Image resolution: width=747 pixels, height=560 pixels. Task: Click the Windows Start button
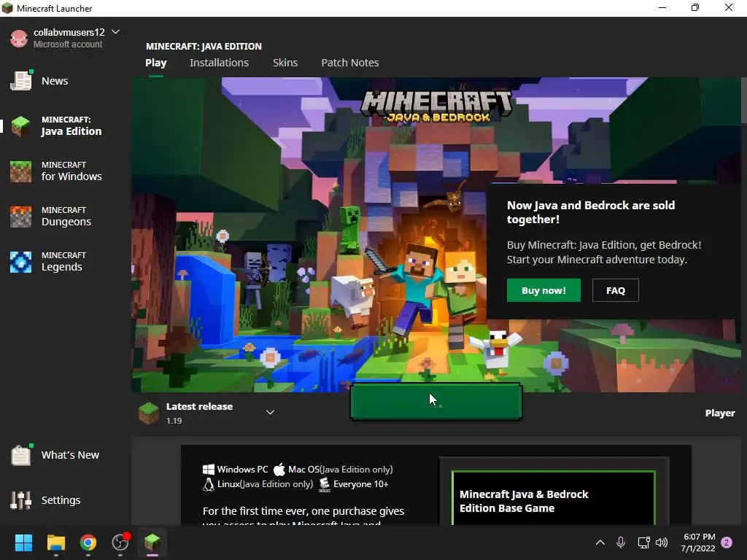tap(23, 542)
